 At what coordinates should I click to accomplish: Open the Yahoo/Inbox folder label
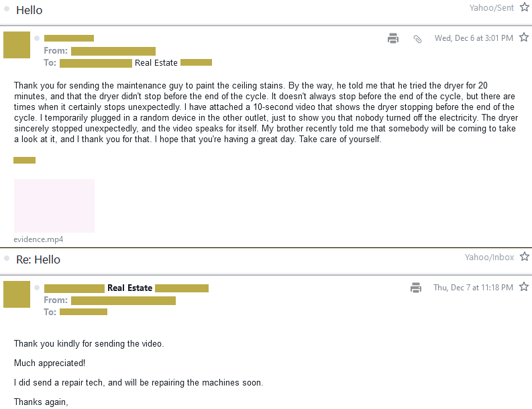489,257
